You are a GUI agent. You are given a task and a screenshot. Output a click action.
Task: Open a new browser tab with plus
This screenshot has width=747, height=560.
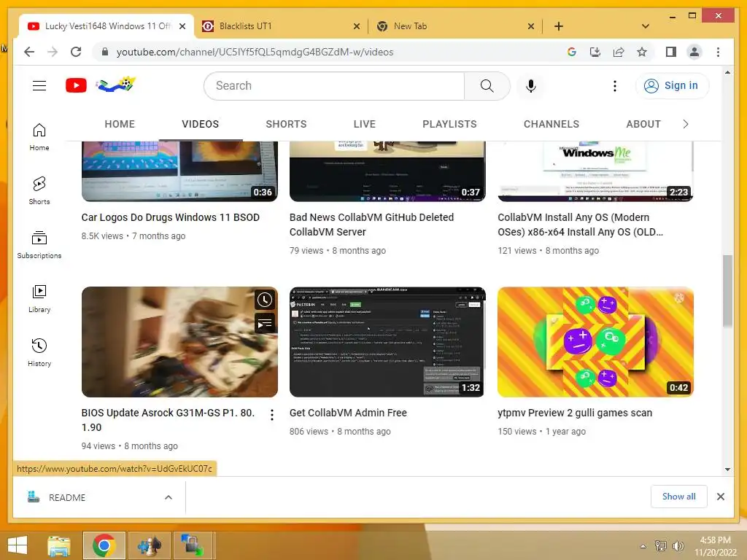tap(559, 26)
